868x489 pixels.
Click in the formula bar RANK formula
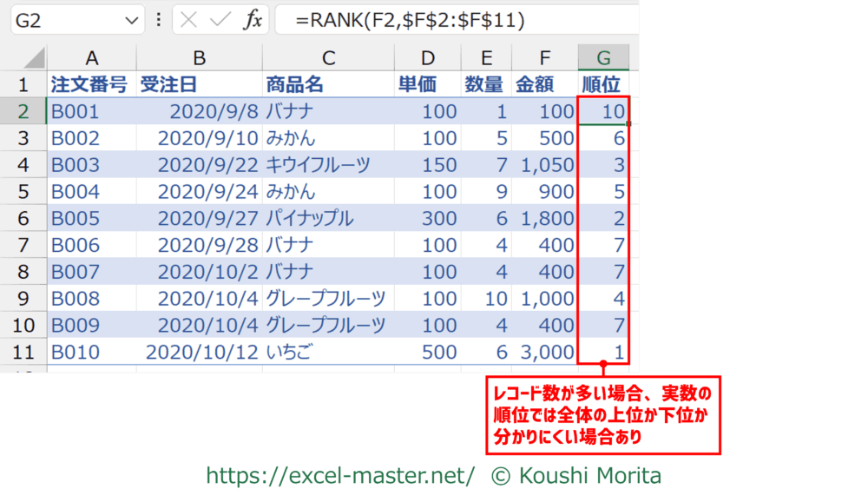pos(410,21)
